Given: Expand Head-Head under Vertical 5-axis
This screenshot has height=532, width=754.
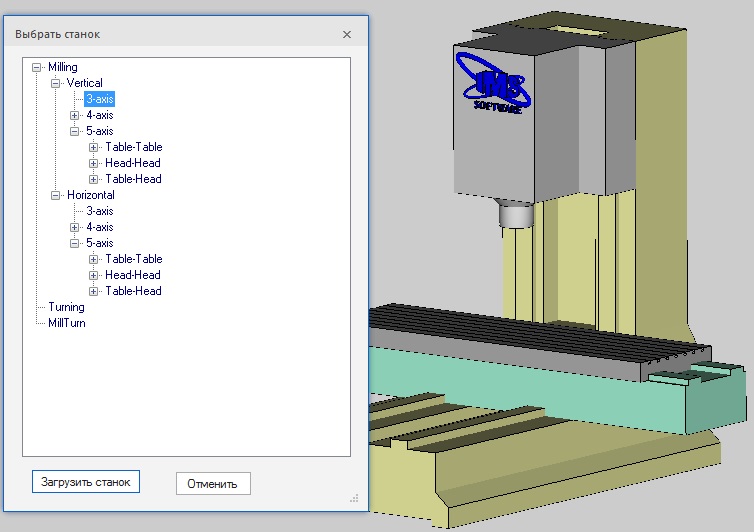Looking at the screenshot, I should (94, 163).
